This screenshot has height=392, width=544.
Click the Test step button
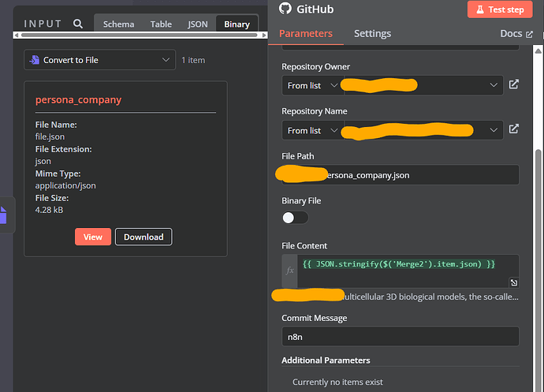pos(501,9)
